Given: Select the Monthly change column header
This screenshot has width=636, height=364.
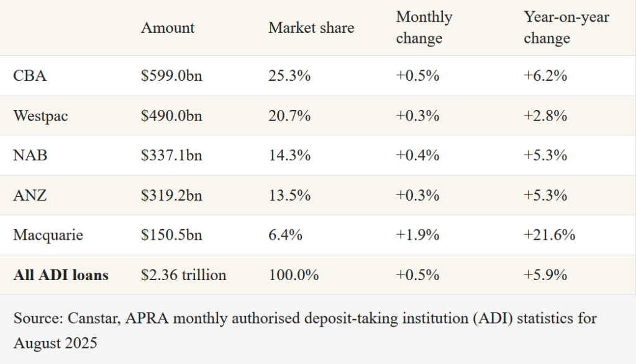Looking at the screenshot, I should [424, 28].
